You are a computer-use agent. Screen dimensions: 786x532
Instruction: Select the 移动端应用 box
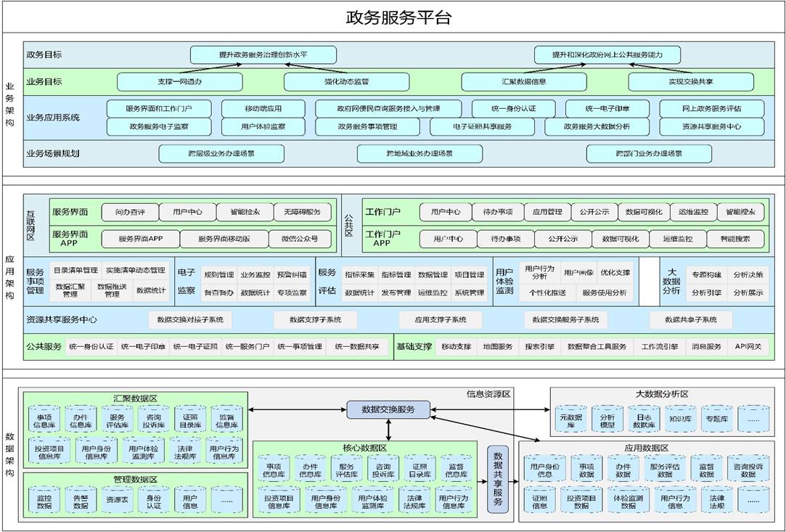(263, 108)
